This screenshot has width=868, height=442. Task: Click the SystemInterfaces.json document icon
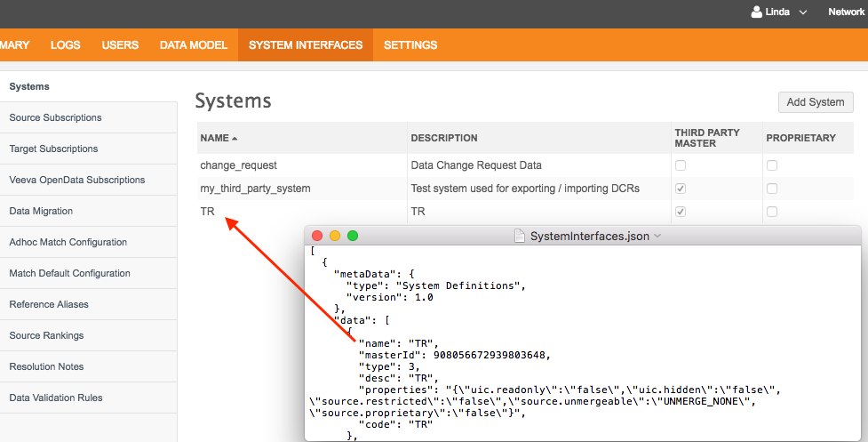(x=521, y=236)
